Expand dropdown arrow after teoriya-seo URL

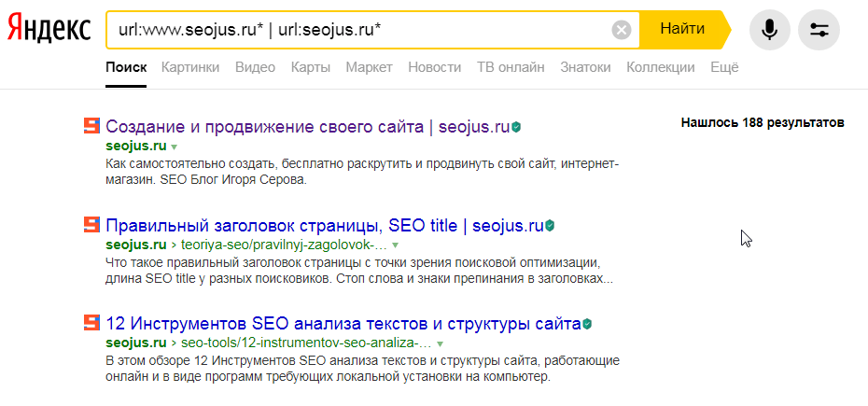(395, 245)
